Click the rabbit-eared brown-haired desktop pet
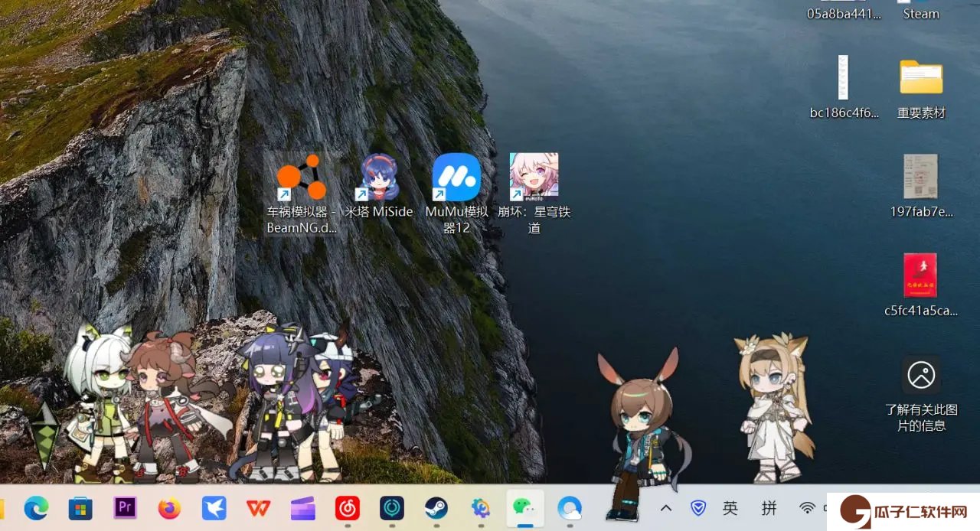The height and width of the screenshot is (531, 980). 642,434
